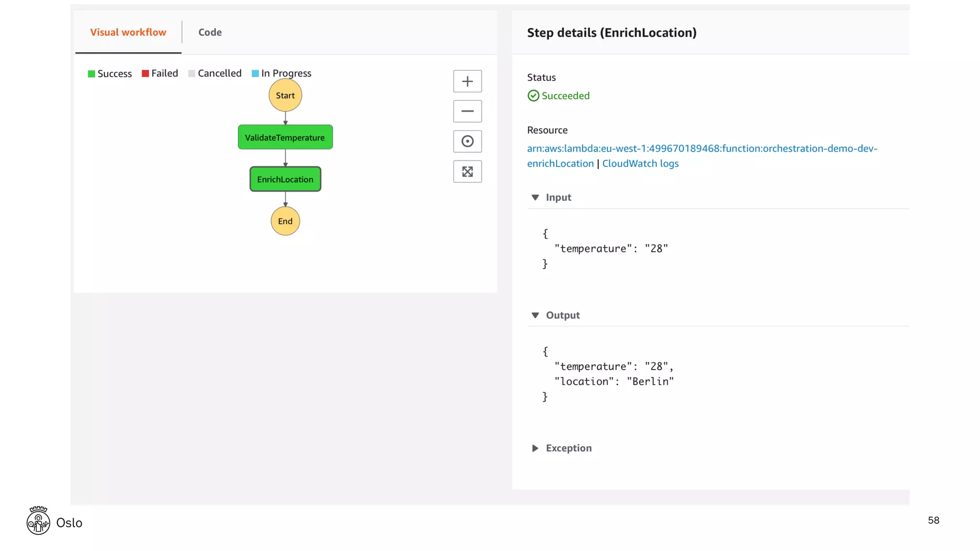Open the Visual workflow tab
Viewport: 980px width, 551px height.
tap(128, 32)
